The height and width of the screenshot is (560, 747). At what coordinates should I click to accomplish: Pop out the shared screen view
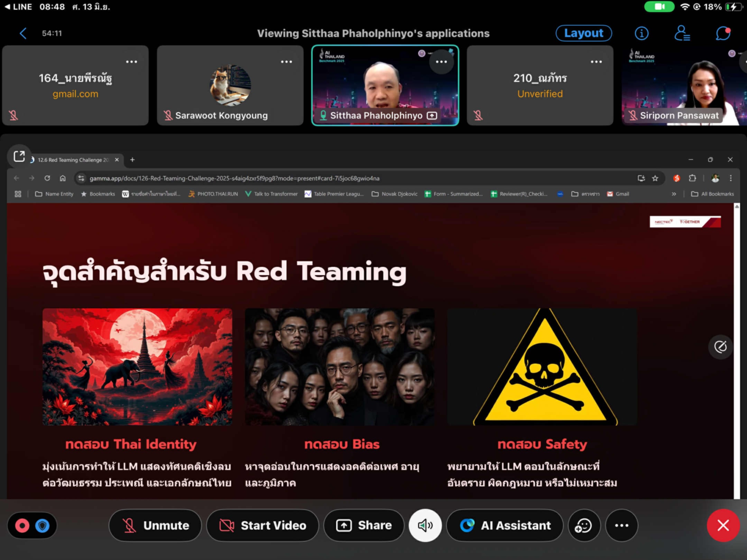19,156
